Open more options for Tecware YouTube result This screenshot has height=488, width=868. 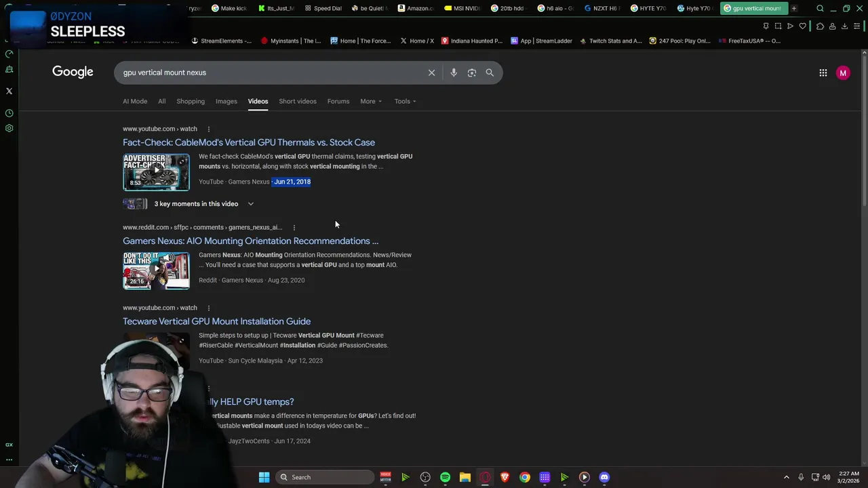point(208,308)
